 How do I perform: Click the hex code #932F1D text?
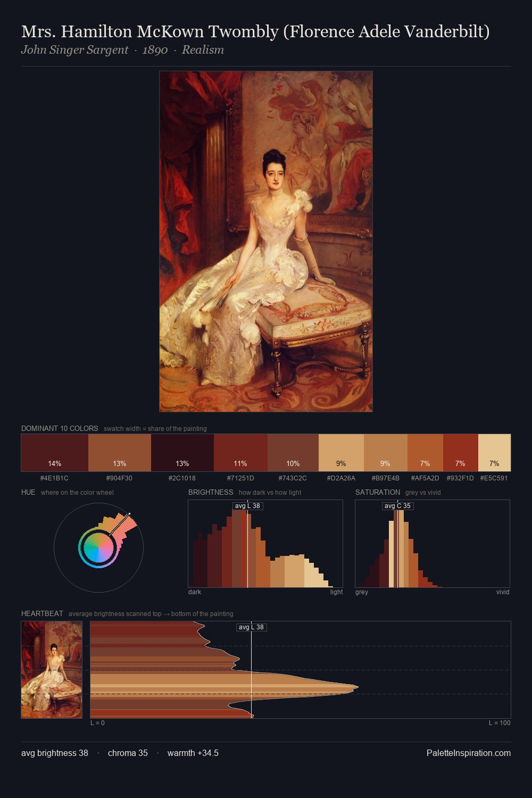(460, 478)
